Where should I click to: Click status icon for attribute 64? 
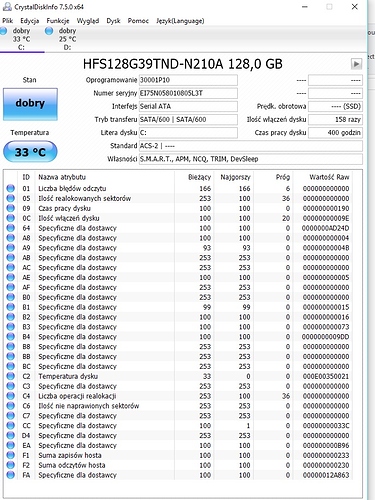(11, 228)
